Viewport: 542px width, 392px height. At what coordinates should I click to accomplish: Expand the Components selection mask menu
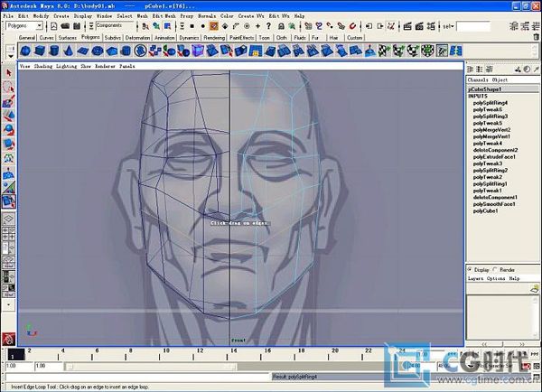pos(91,26)
